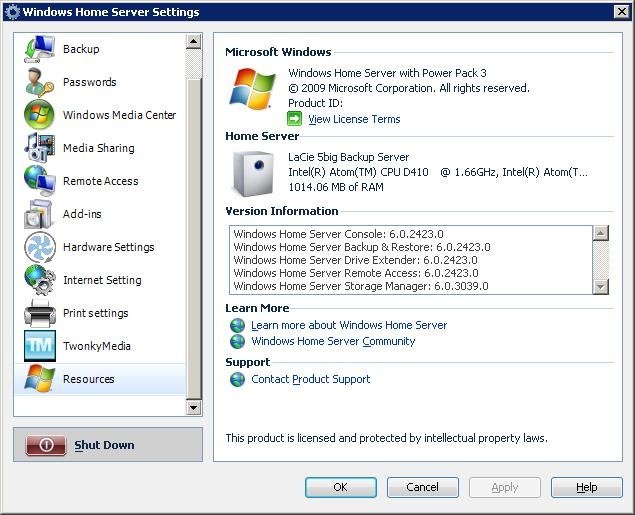The image size is (635, 515).
Task: Click the Add-ins box icon
Action: coord(39,214)
